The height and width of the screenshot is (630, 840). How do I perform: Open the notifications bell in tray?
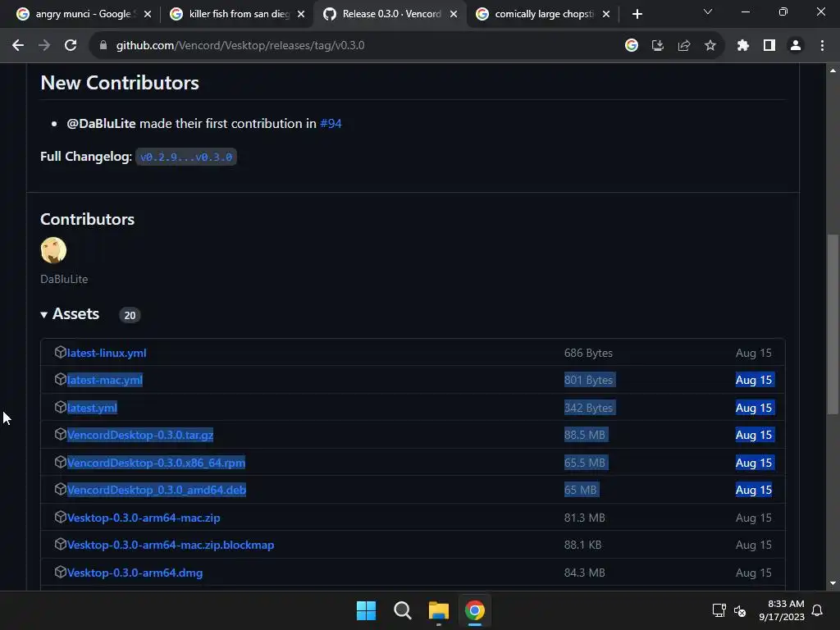pos(818,610)
